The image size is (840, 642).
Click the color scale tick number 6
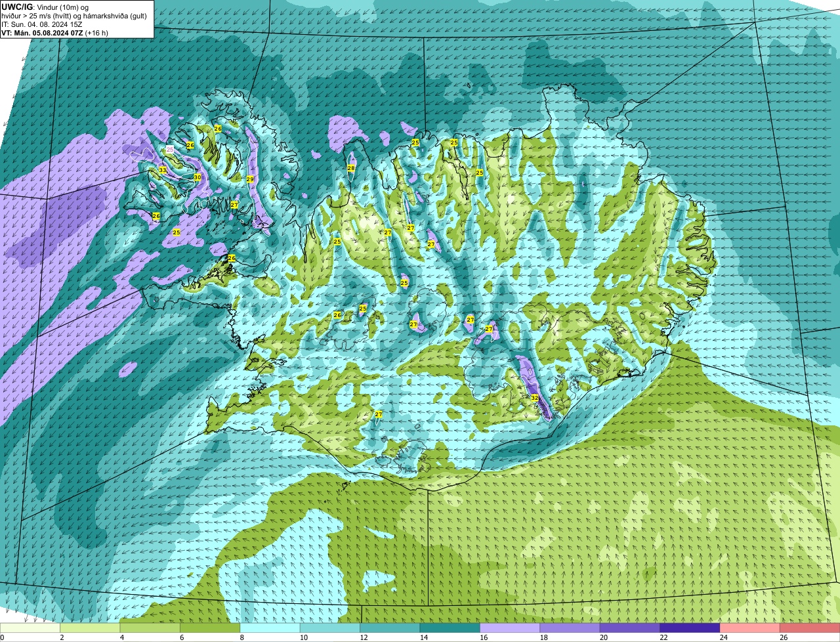coord(182,637)
